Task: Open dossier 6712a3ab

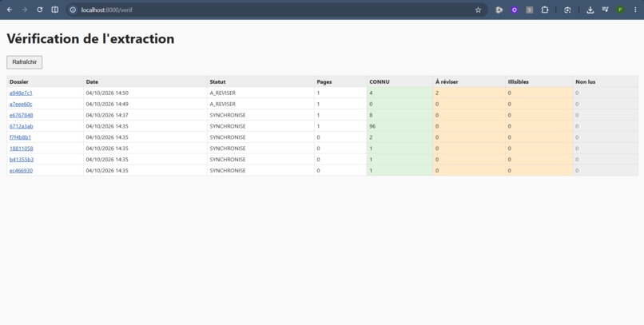Action: (22, 126)
